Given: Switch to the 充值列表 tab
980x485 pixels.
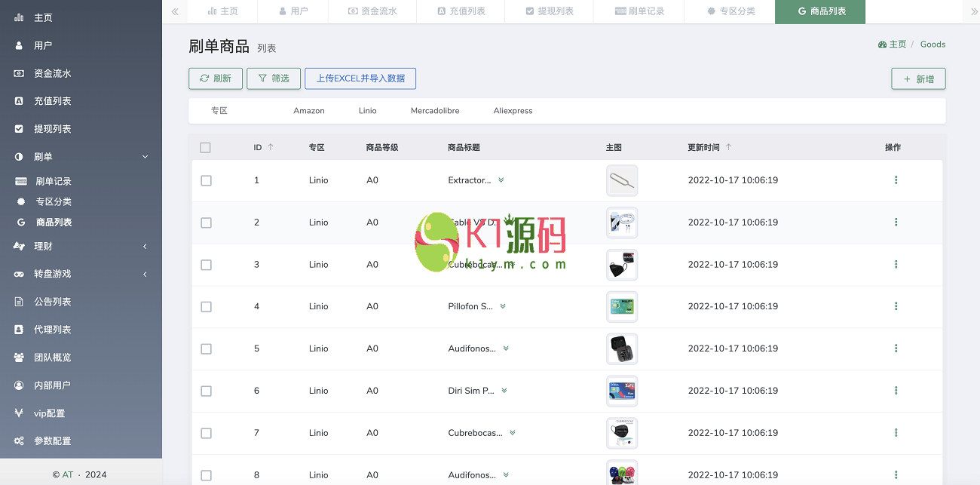Looking at the screenshot, I should [x=461, y=11].
